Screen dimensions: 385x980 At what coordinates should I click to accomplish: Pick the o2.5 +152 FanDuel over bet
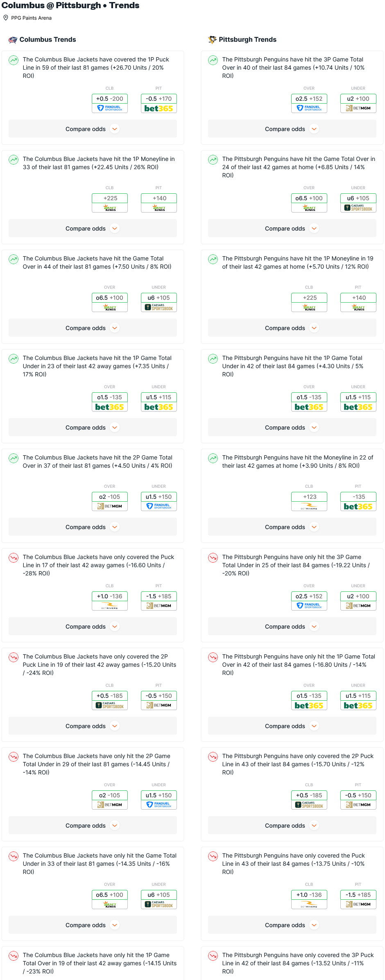click(x=309, y=103)
